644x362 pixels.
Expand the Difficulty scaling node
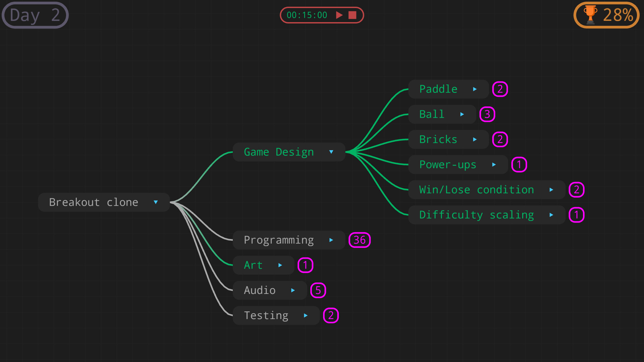point(552,215)
